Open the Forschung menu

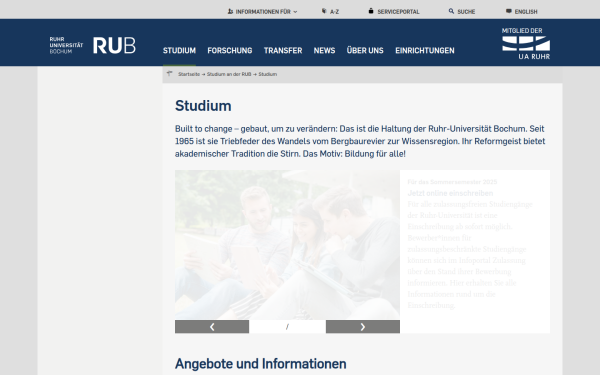coord(230,51)
